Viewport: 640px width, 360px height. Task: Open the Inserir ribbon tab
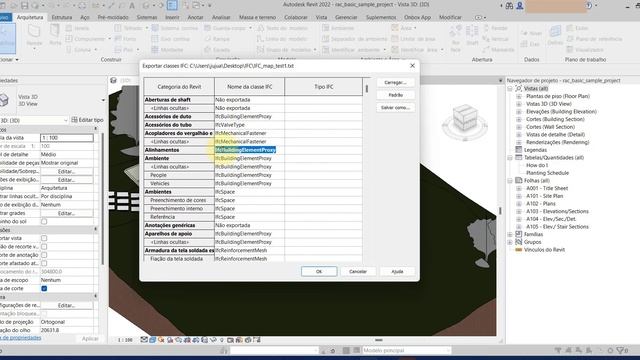click(x=172, y=18)
